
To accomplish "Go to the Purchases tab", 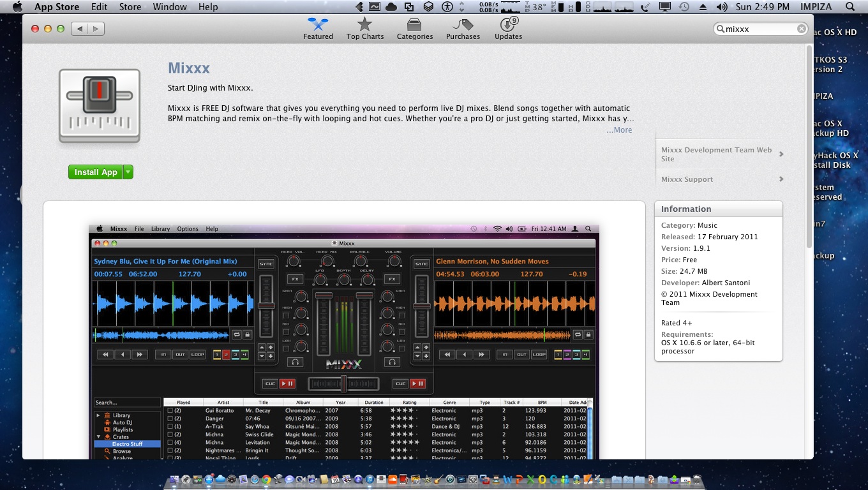I will tap(463, 29).
